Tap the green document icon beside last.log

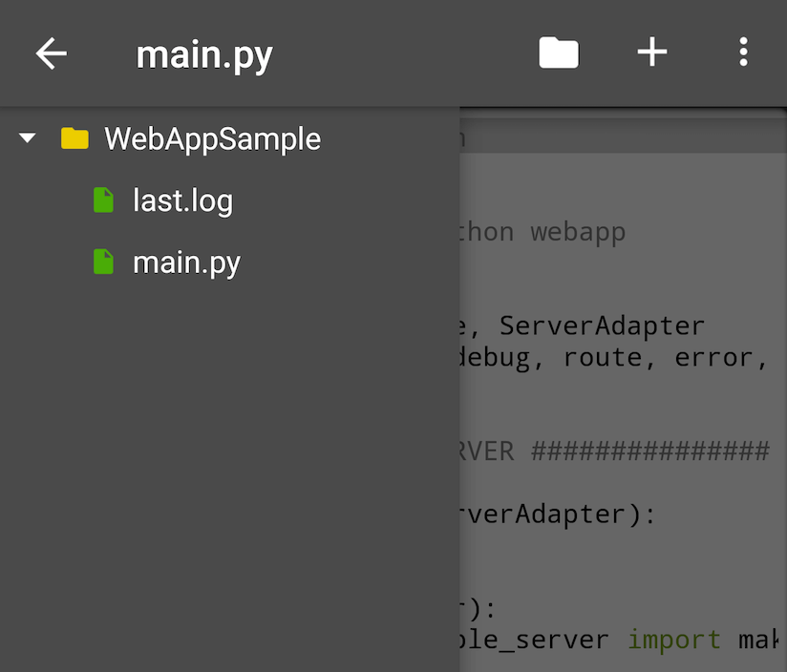pos(102,200)
